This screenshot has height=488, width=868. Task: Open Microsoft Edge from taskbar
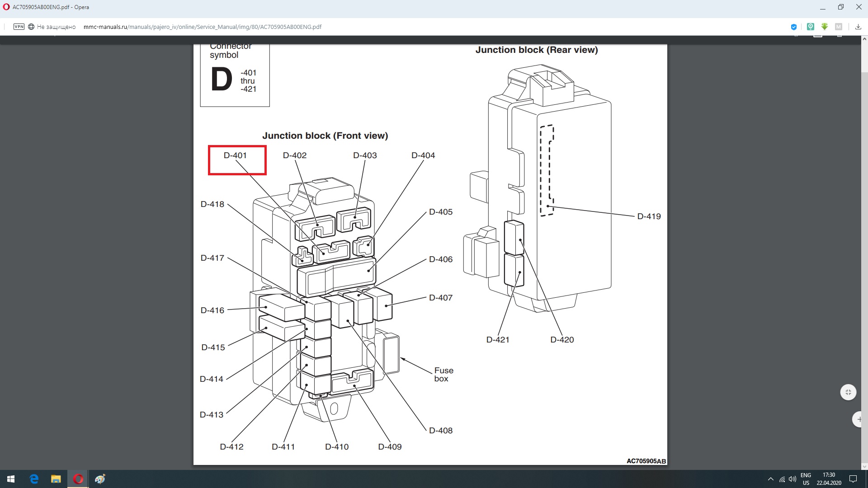pyautogui.click(x=34, y=479)
